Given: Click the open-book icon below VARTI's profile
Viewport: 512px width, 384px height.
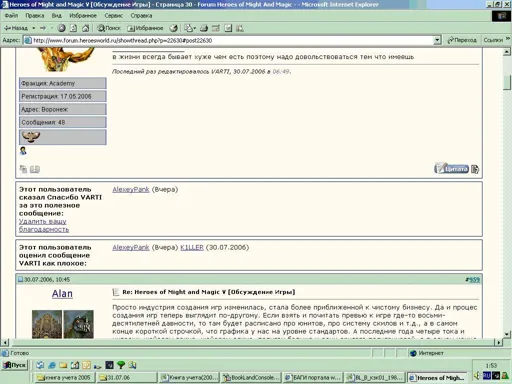Looking at the screenshot, I should [35, 169].
